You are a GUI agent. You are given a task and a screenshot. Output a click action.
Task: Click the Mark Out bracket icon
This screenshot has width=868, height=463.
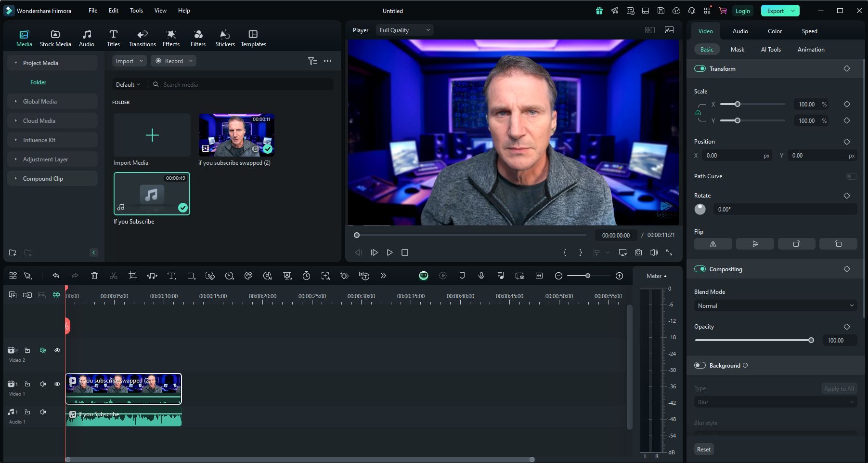pos(581,252)
